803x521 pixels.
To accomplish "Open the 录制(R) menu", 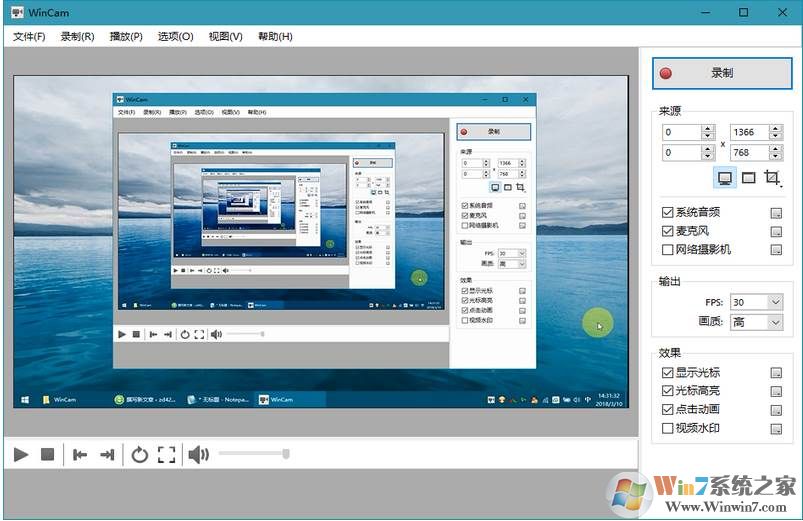I will tap(77, 37).
